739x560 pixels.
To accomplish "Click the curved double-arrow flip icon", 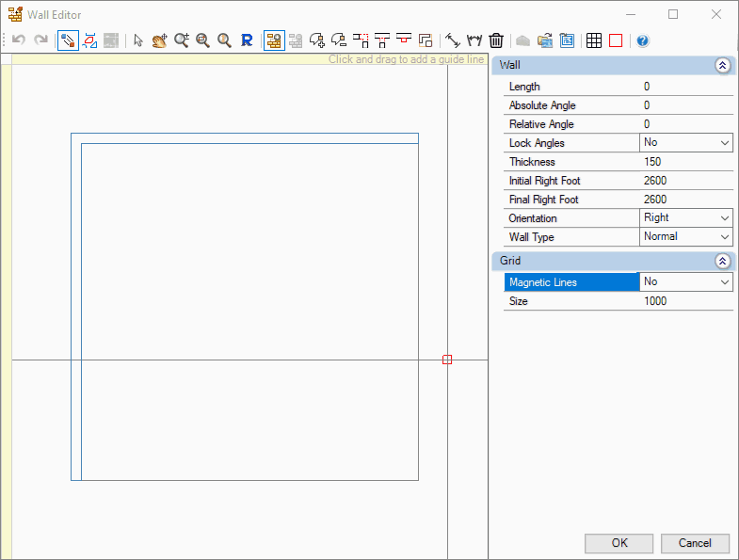I will point(474,40).
